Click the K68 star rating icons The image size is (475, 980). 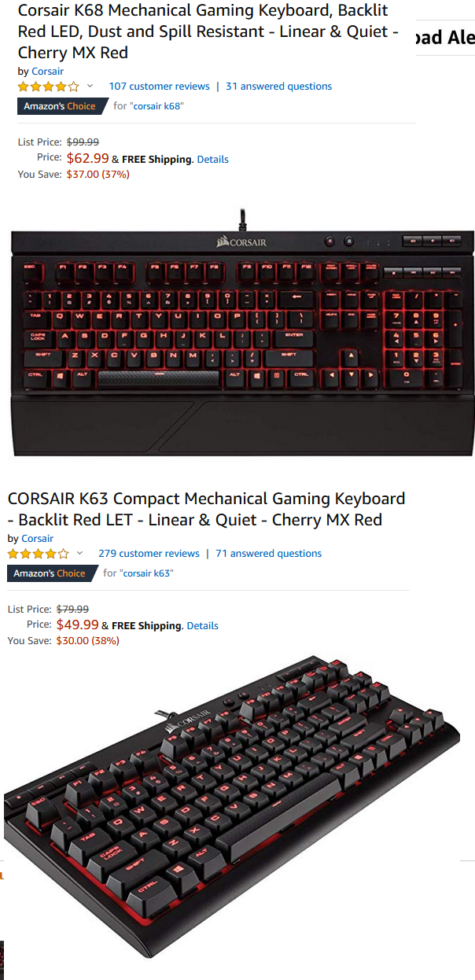tap(49, 87)
